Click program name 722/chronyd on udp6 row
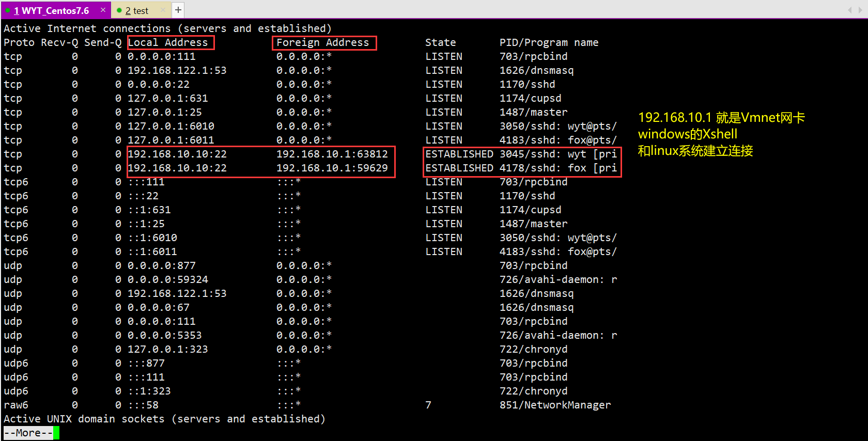 534,391
